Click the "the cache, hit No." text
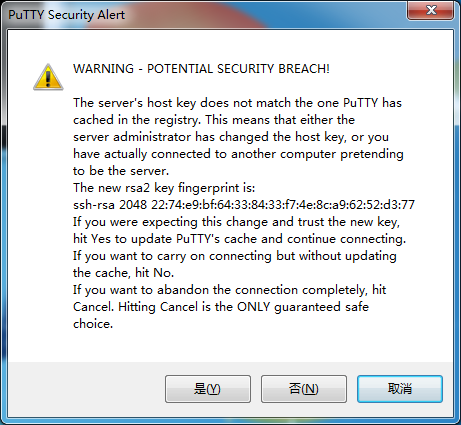Screen dimensions: 461x425 (x=123, y=273)
